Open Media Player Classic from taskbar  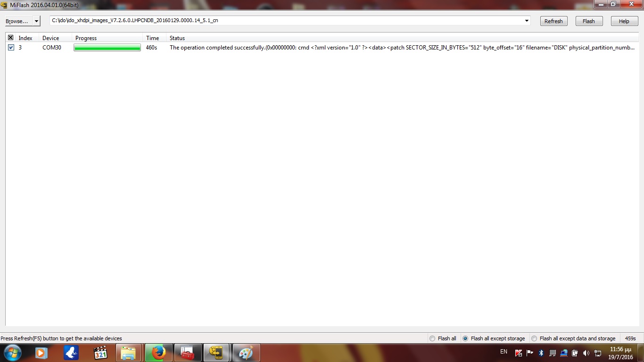click(100, 353)
